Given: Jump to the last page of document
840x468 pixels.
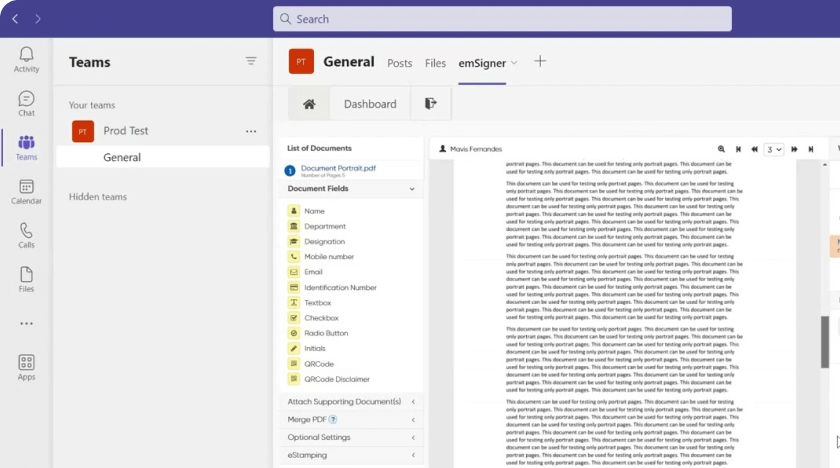Looking at the screenshot, I should 811,149.
